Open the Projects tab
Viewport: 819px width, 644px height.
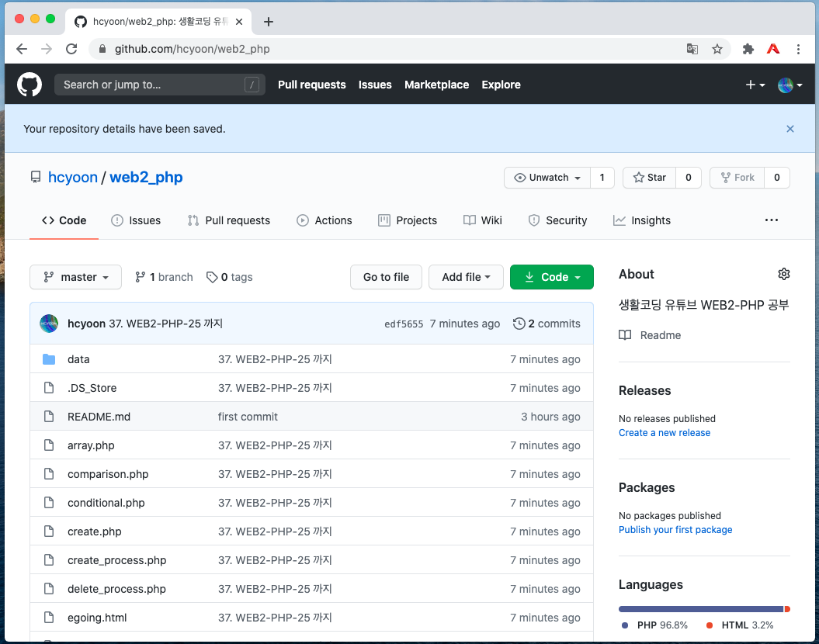coord(408,220)
